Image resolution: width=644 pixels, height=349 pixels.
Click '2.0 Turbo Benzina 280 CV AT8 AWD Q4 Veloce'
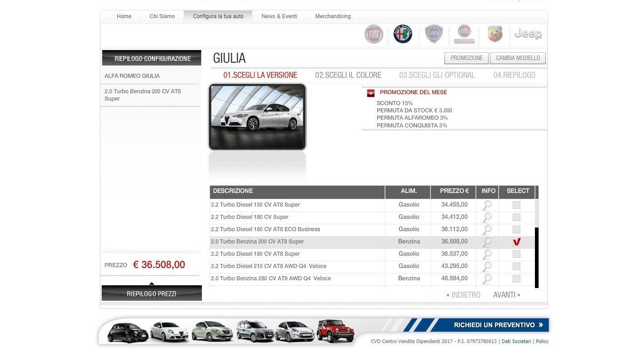coord(271,279)
